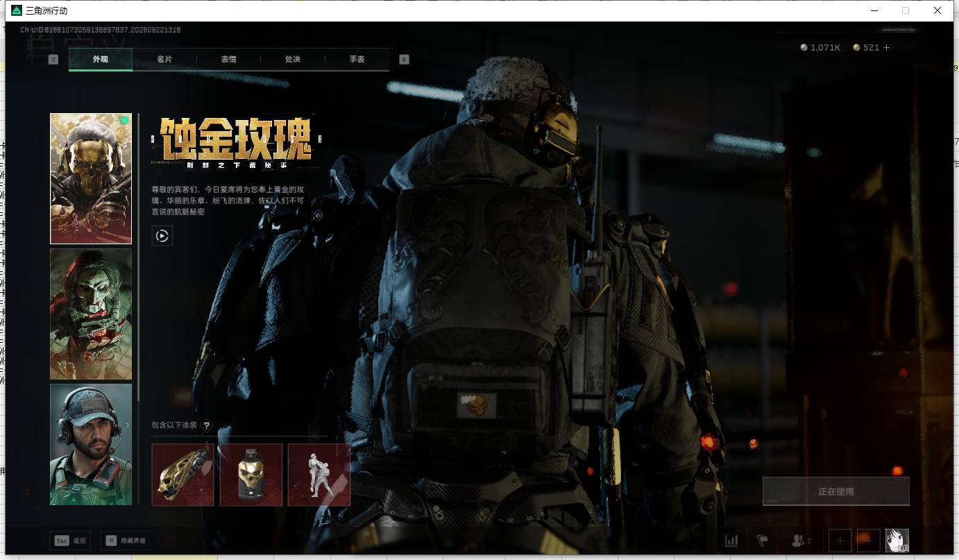The image size is (959, 560).
Task: Close the 三角洲行动 window
Action: tap(937, 10)
